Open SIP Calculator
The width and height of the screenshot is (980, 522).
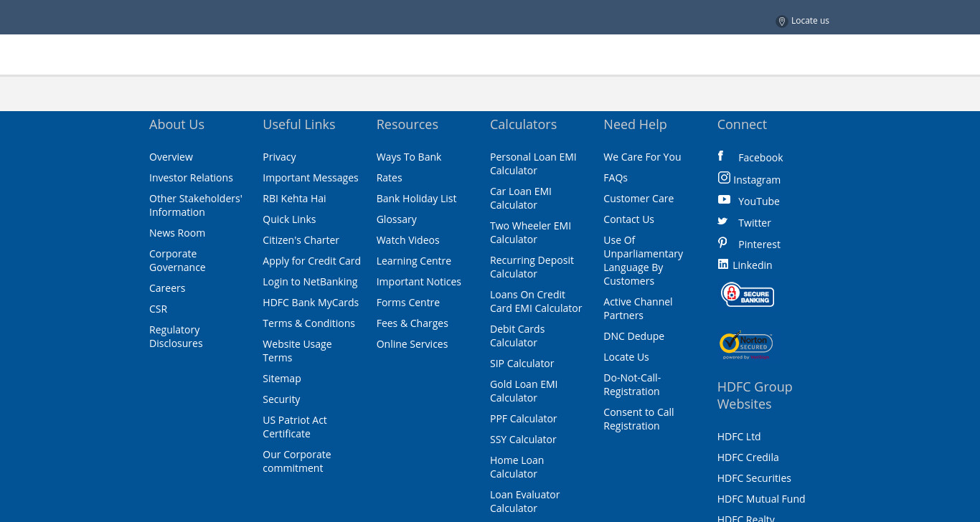(522, 364)
